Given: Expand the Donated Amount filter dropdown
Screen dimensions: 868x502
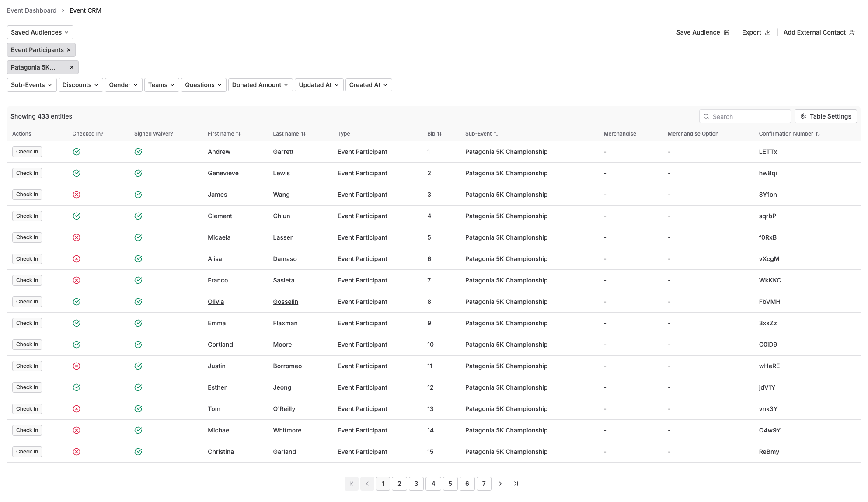Looking at the screenshot, I should tap(260, 85).
